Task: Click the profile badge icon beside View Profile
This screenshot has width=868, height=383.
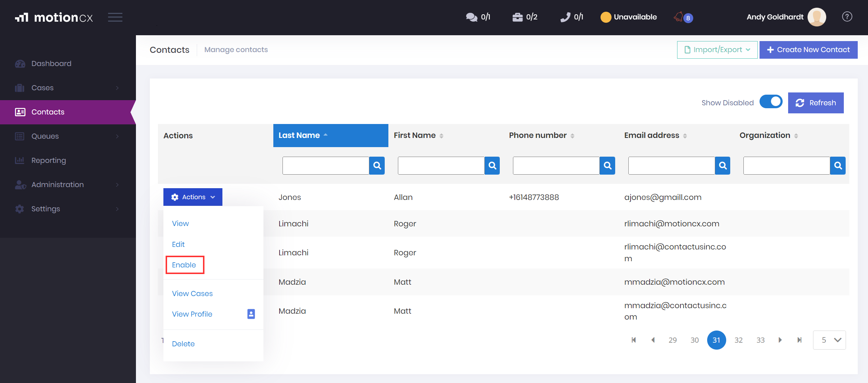Action: 251,314
